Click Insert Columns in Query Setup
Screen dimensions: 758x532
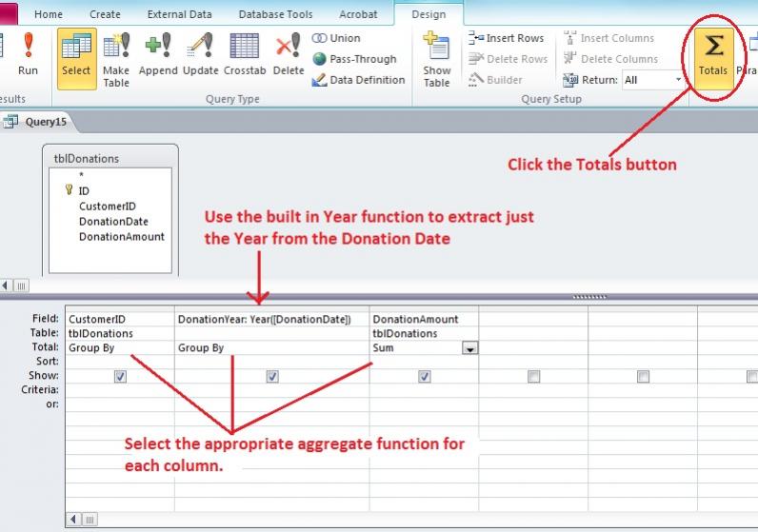(608, 38)
